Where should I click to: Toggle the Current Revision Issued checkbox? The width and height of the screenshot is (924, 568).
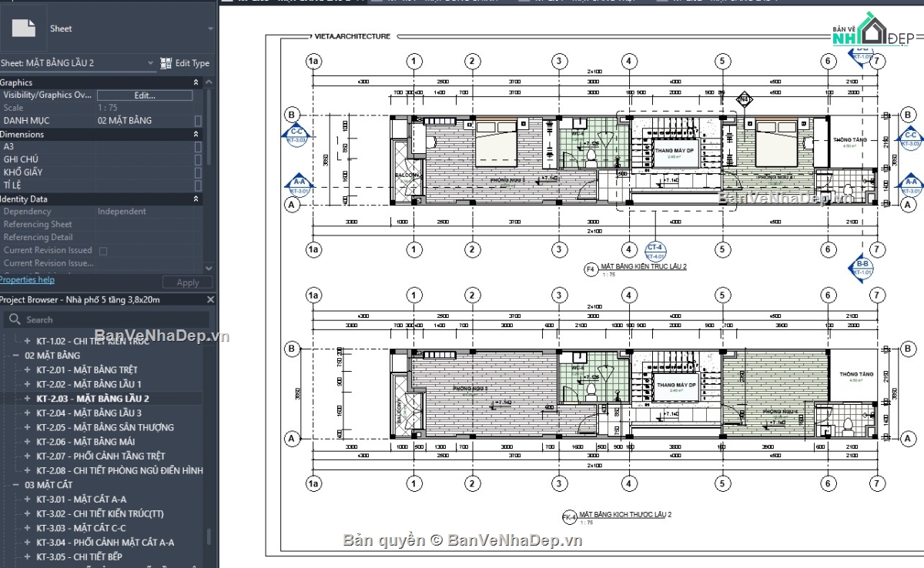pyautogui.click(x=103, y=251)
